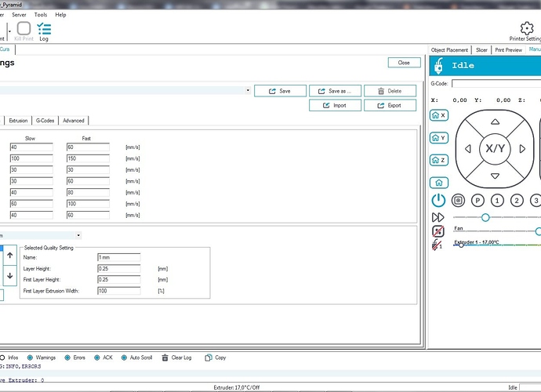This screenshot has height=392, width=541.
Task: Home the X axis
Action: [x=439, y=115]
